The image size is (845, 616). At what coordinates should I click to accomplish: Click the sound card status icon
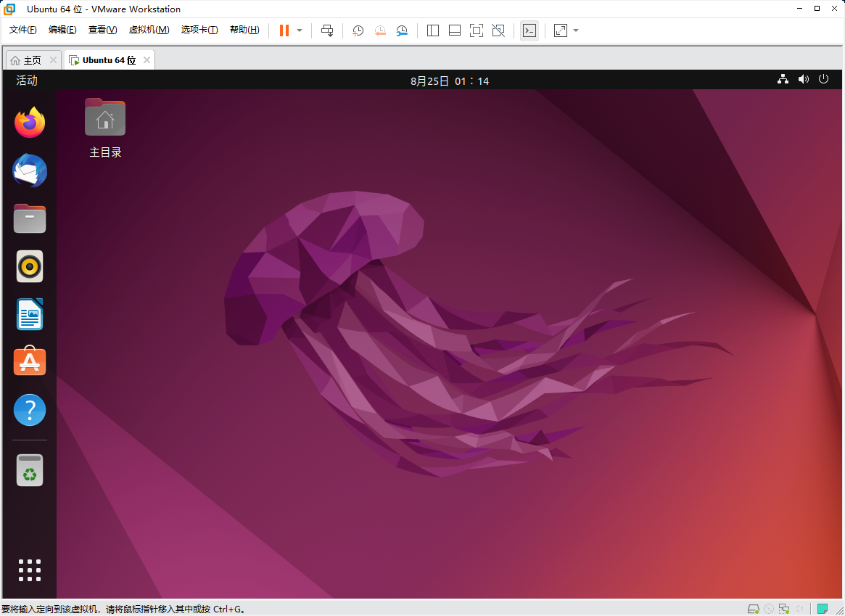(x=800, y=609)
